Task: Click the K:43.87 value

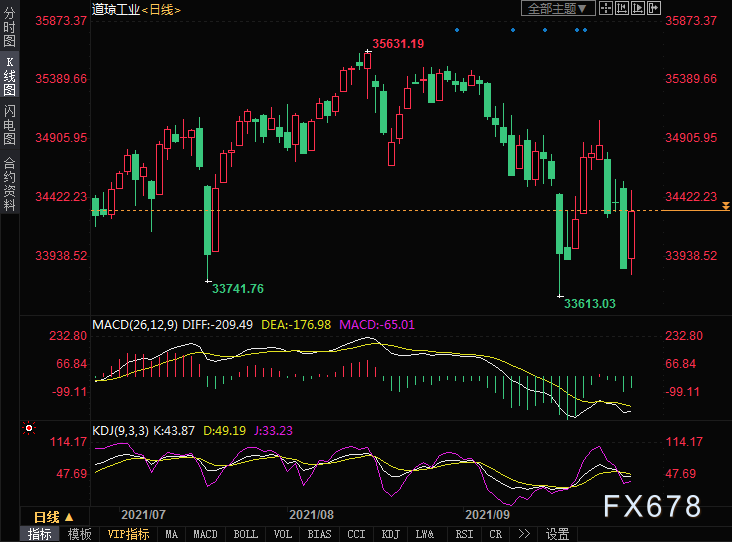Action: click(x=174, y=430)
